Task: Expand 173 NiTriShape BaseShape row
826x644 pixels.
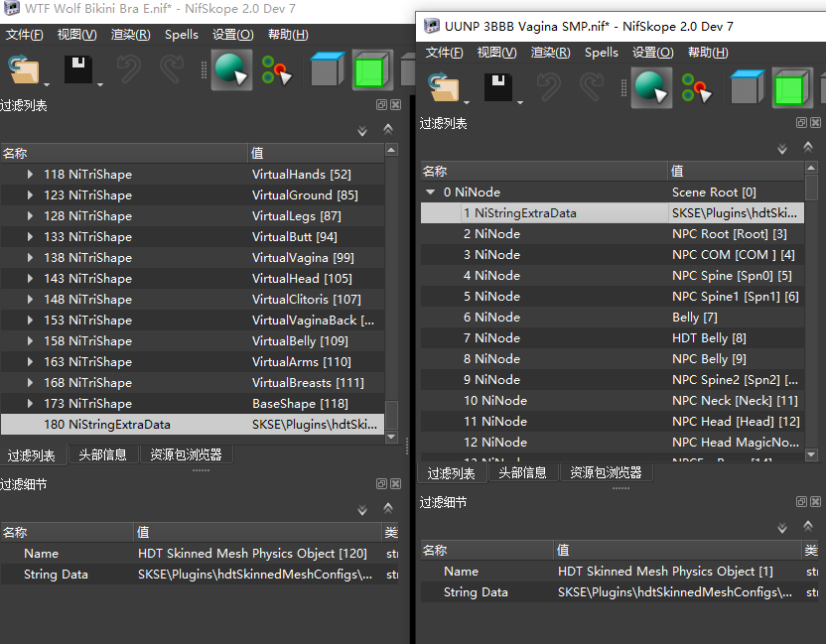Action: pyautogui.click(x=30, y=403)
